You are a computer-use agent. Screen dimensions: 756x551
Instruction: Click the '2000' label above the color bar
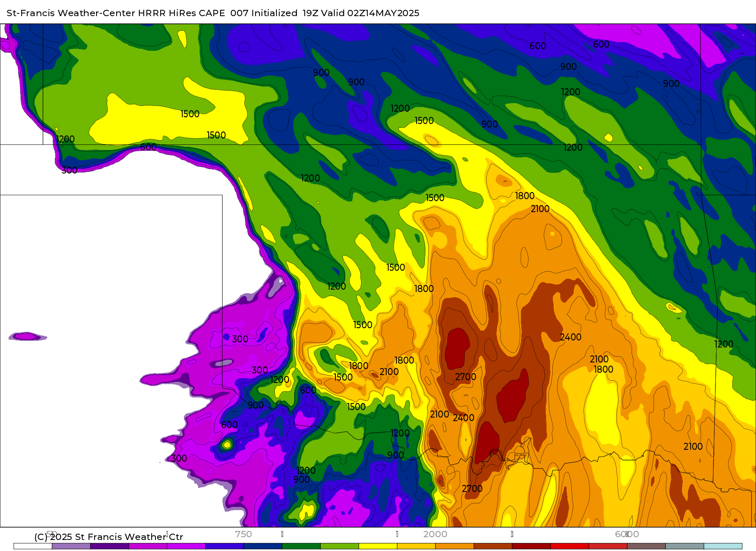point(435,534)
